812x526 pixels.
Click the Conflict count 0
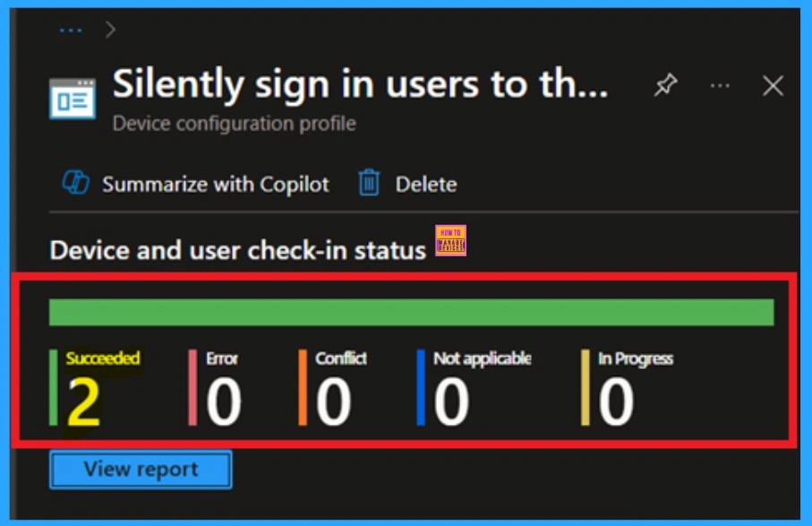tap(334, 401)
